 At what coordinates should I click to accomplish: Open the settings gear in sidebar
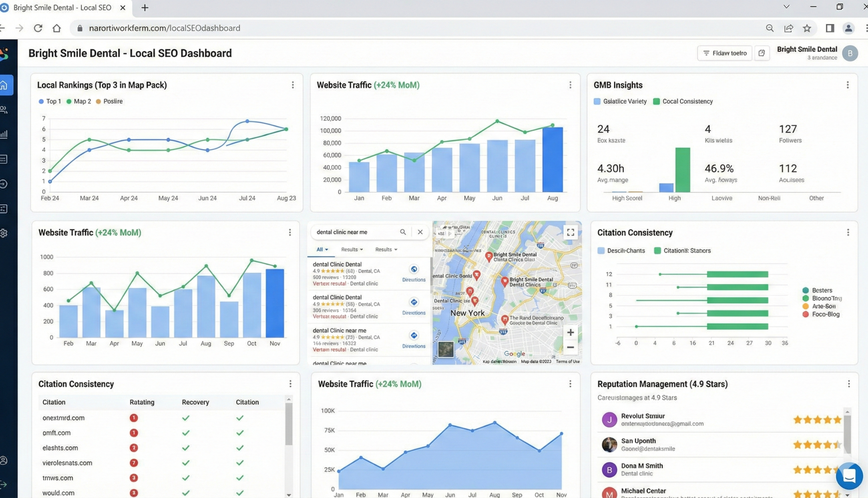click(x=4, y=233)
